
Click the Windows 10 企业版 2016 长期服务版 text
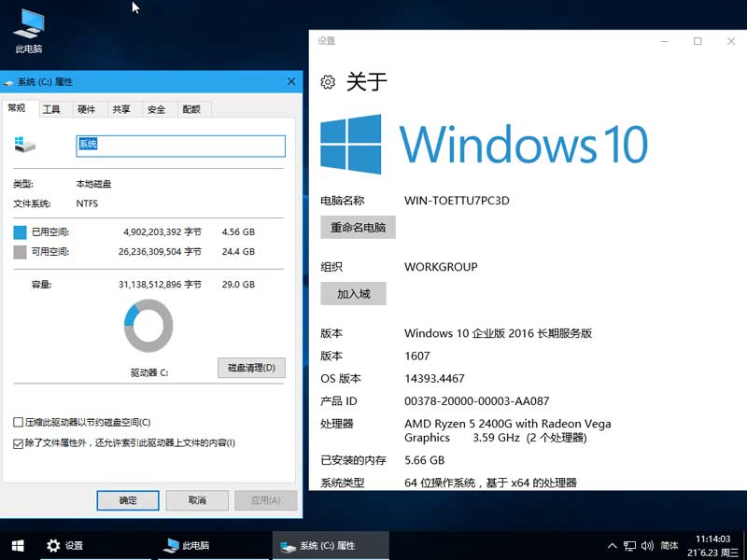pos(498,333)
